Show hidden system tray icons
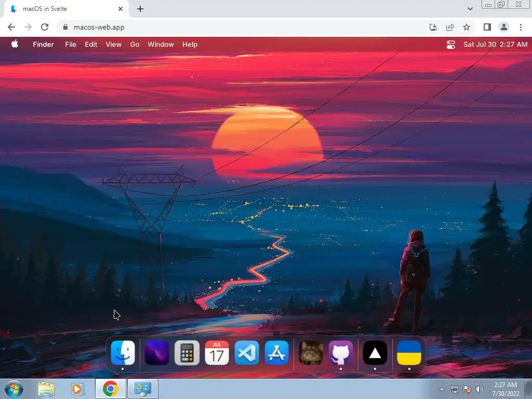This screenshot has width=532, height=399. coord(442,389)
